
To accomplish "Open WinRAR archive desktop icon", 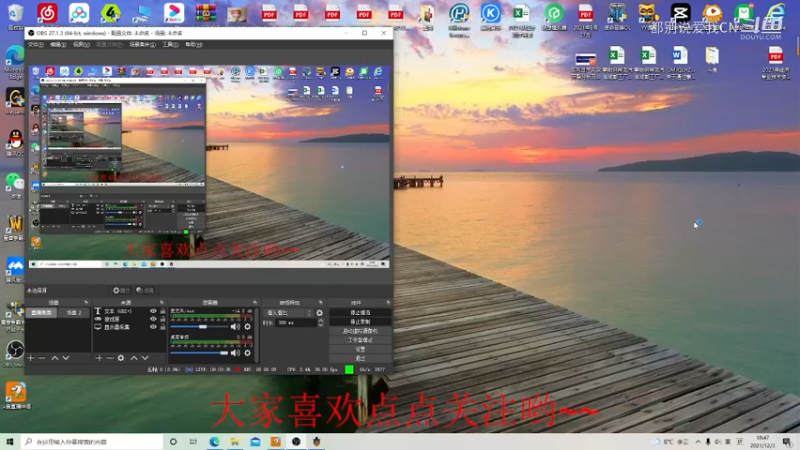I will (206, 14).
